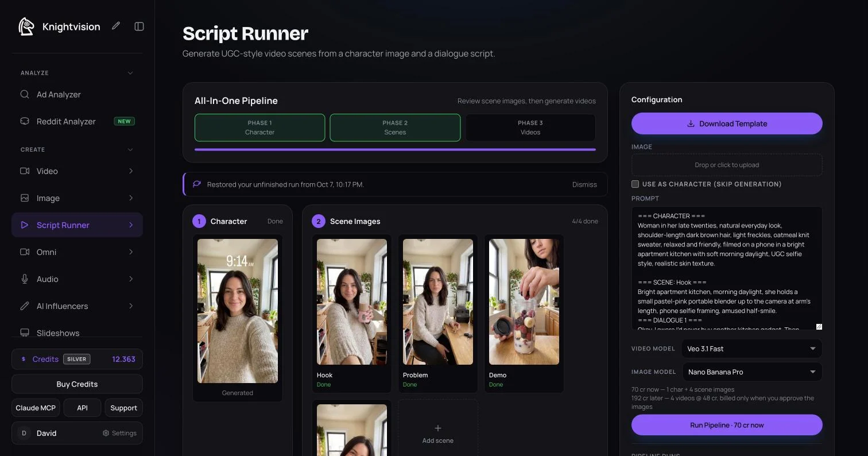The width and height of the screenshot is (868, 456).
Task: Click the API button
Action: click(82, 408)
